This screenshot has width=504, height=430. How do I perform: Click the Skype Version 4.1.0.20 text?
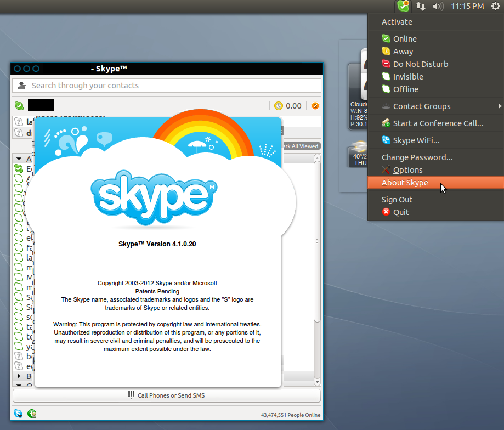(x=157, y=244)
